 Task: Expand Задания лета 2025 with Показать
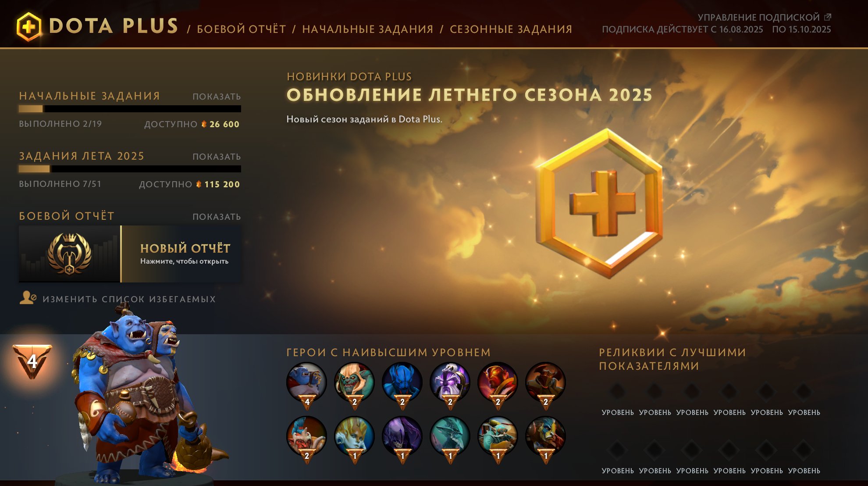[x=217, y=157]
